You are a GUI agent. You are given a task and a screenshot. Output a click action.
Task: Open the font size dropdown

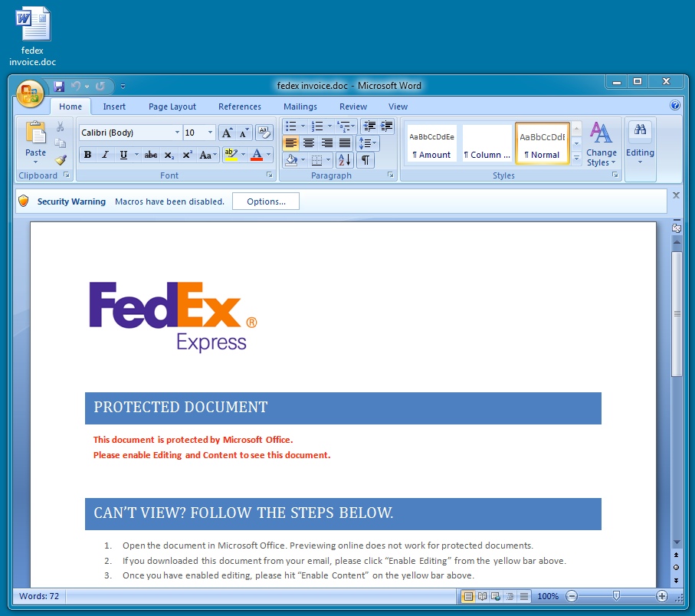click(x=210, y=133)
